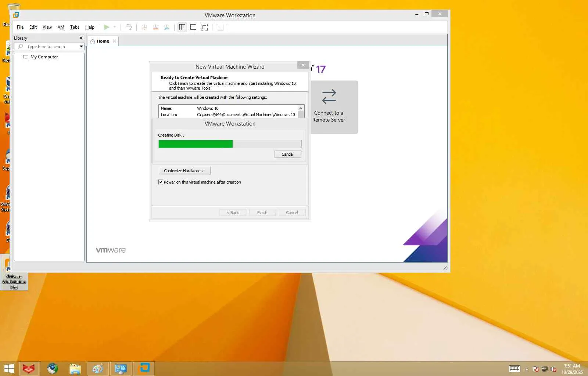The height and width of the screenshot is (376, 588).
Task: Toggle the thumbnail bar toolbar icon
Action: tap(193, 27)
